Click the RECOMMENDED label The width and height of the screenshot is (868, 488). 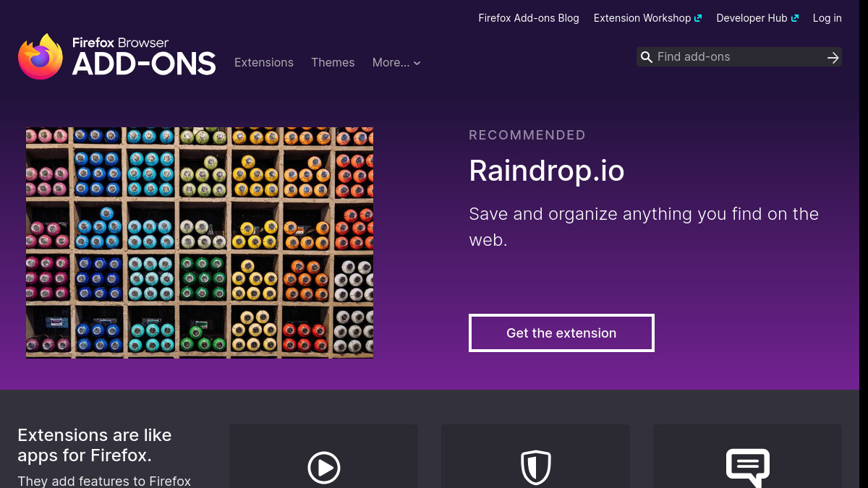point(527,135)
